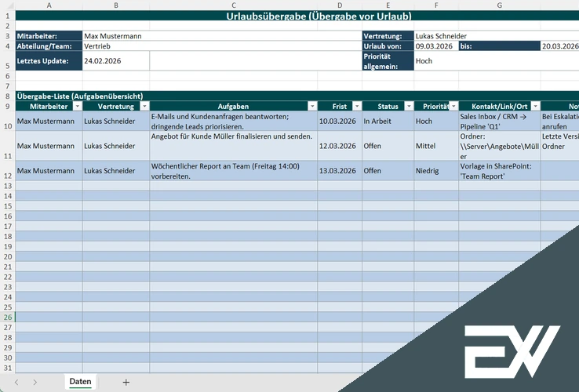This screenshot has width=579, height=392.
Task: Click the Vertretung: label cell
Action: click(388, 36)
